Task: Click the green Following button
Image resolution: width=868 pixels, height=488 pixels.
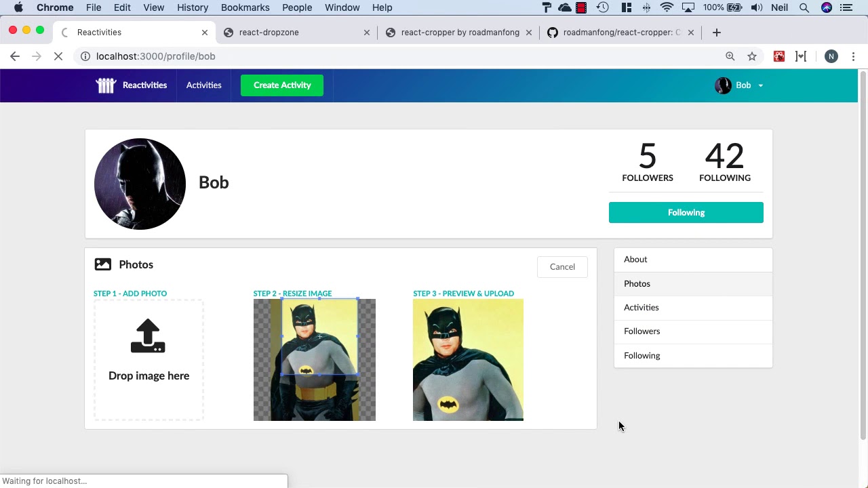Action: (x=686, y=213)
